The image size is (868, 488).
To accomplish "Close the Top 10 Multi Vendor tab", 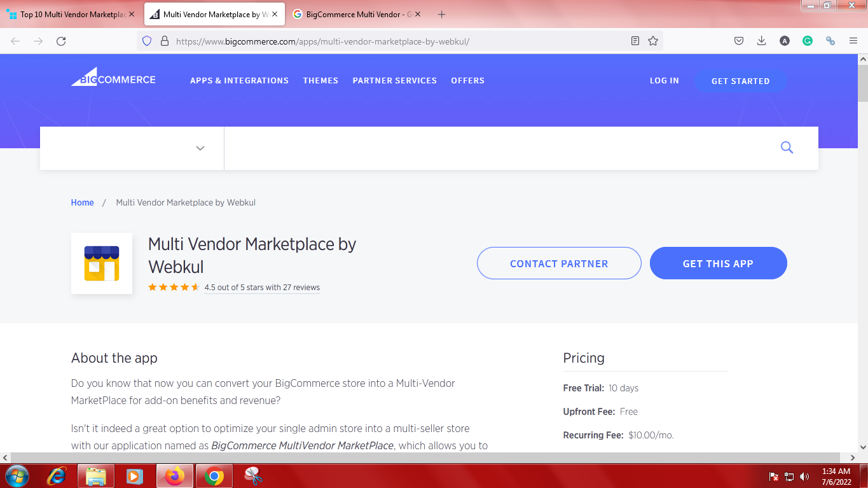I will [132, 14].
